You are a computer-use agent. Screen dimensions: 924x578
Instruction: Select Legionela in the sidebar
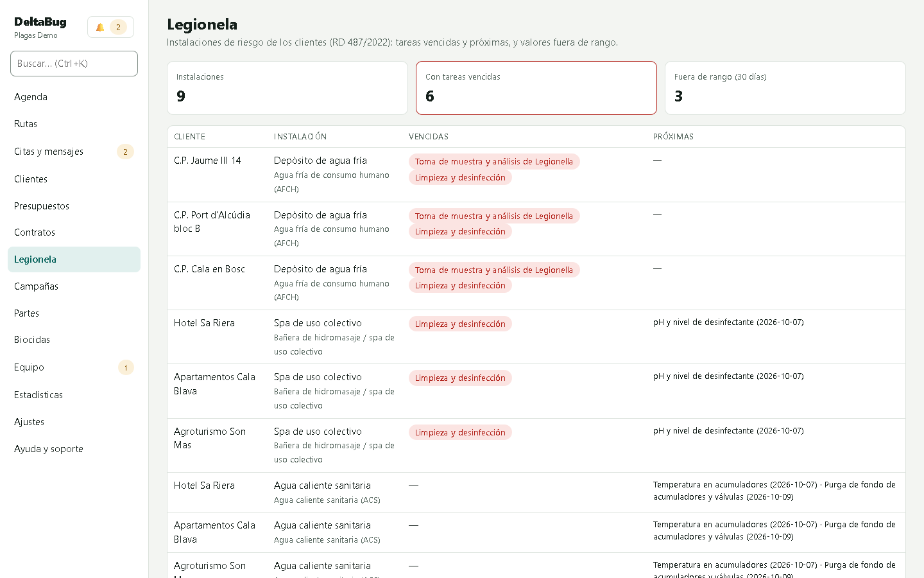(x=74, y=259)
